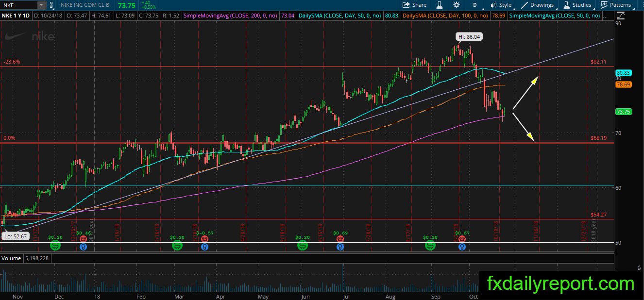This screenshot has width=644, height=300.
Task: Click the 73.75 green price axis tag
Action: click(x=623, y=112)
